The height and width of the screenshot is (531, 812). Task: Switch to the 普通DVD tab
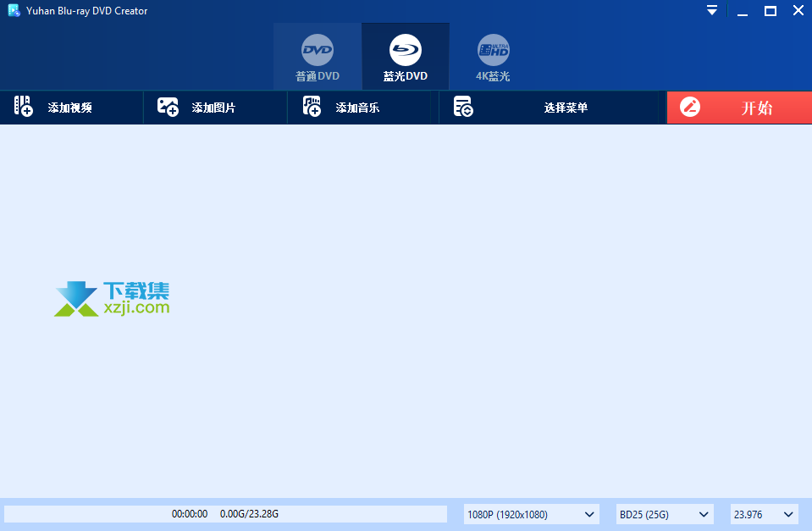[x=318, y=57]
